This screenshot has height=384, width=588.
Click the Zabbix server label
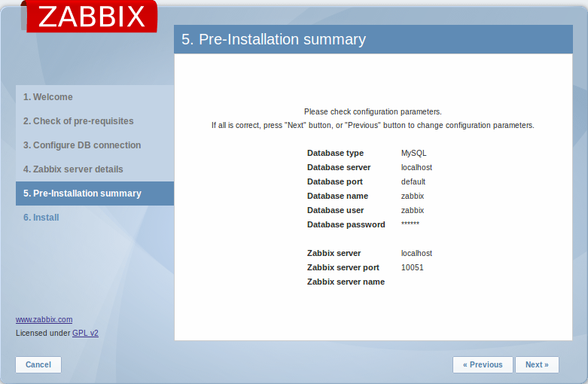(x=334, y=253)
